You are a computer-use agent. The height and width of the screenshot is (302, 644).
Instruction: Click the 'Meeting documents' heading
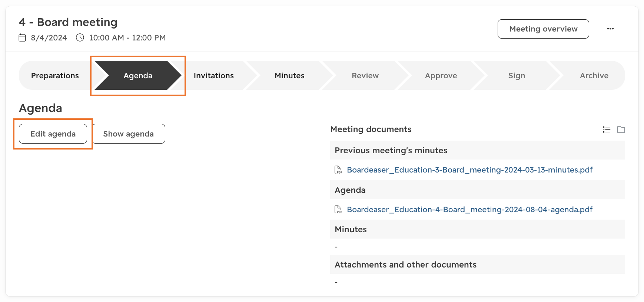(x=371, y=129)
